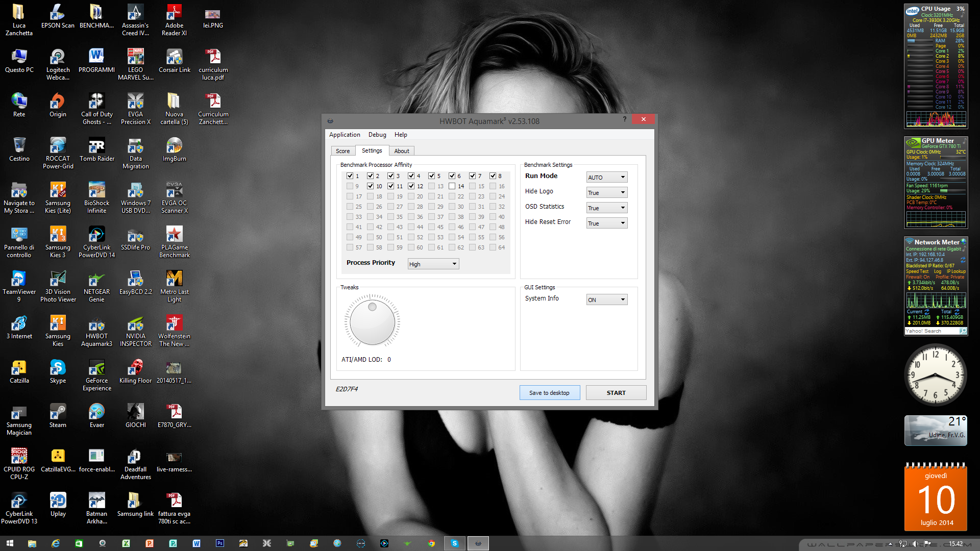Viewport: 980px width, 551px height.
Task: Click the taskbar clock showing 15.42
Action: [955, 544]
